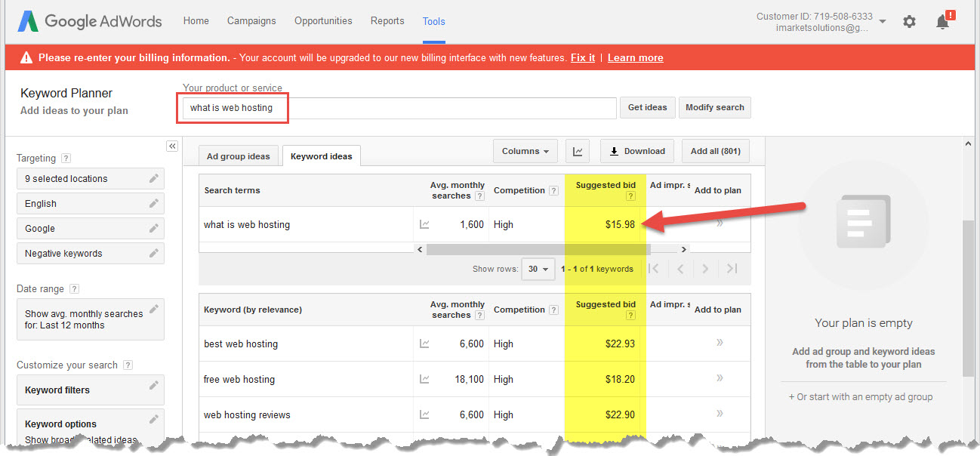Viewport: 980px width, 456px height.
Task: Open the Columns dropdown
Action: tap(525, 151)
